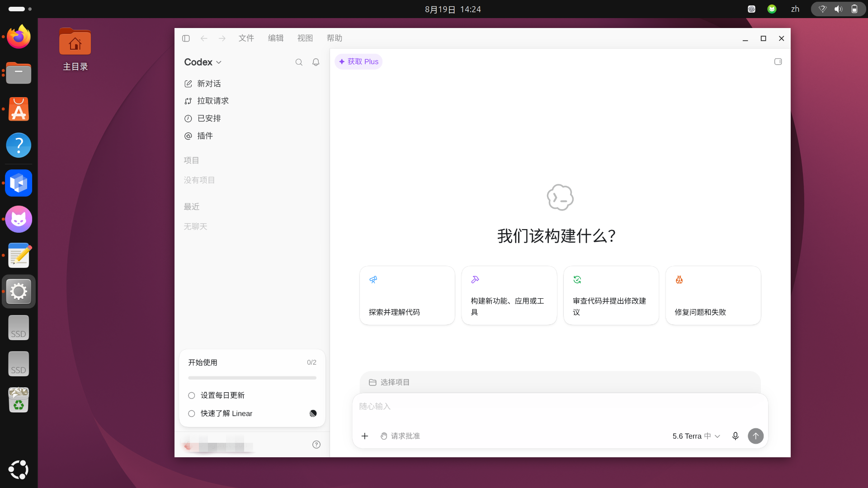
Task: Open the first SSD drive in dock
Action: [x=19, y=328]
